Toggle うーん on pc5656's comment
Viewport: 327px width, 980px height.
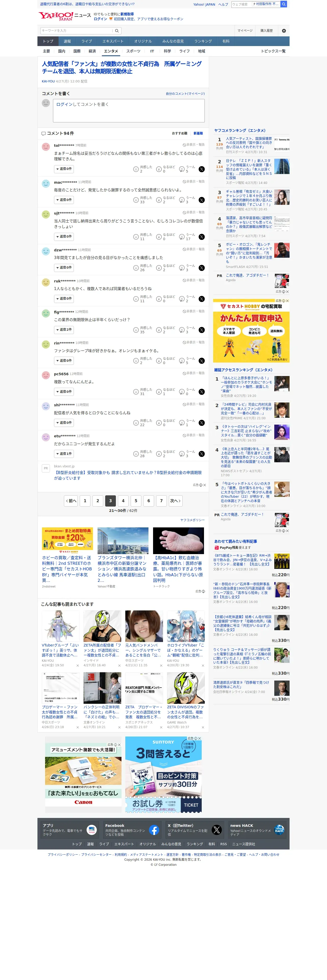tap(187, 392)
